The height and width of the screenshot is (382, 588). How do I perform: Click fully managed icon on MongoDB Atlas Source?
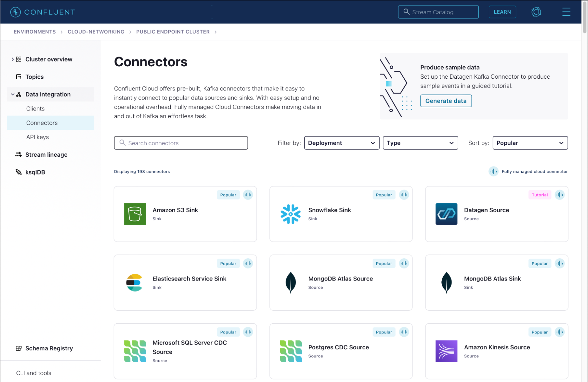coord(404,263)
